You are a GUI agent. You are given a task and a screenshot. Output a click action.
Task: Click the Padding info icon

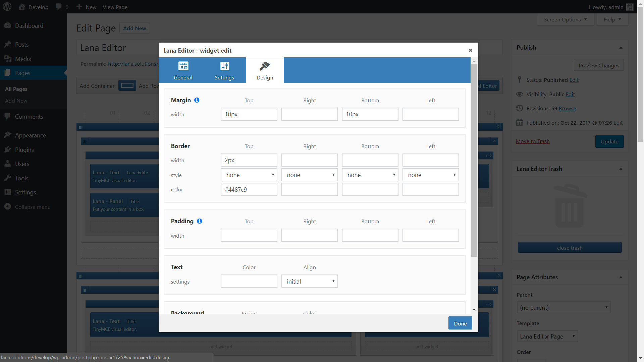coord(200,221)
